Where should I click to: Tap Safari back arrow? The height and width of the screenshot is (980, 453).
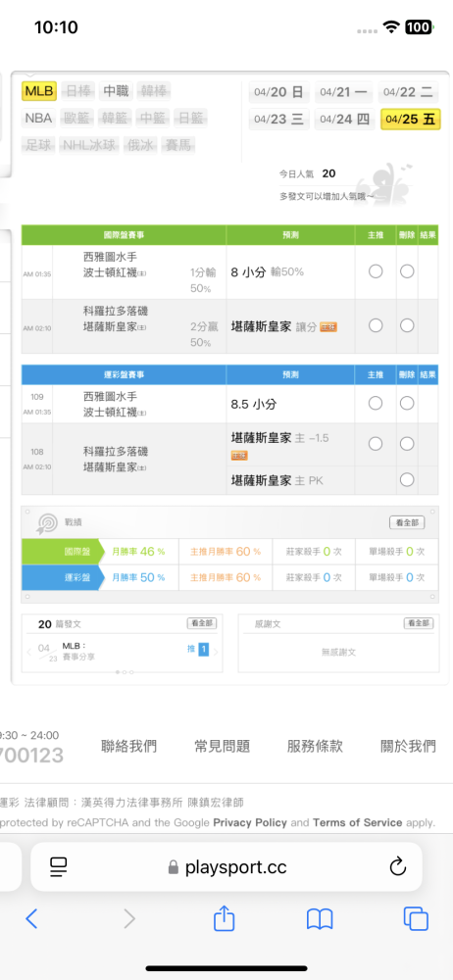(32, 918)
